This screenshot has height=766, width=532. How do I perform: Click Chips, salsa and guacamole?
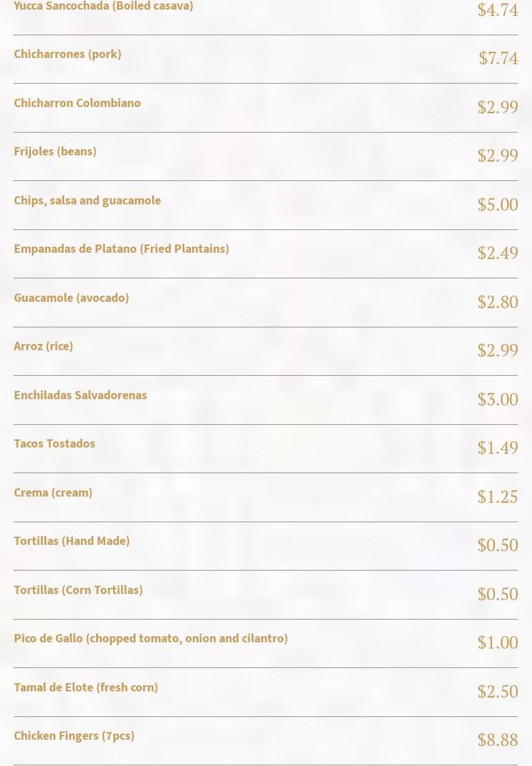pyautogui.click(x=87, y=200)
